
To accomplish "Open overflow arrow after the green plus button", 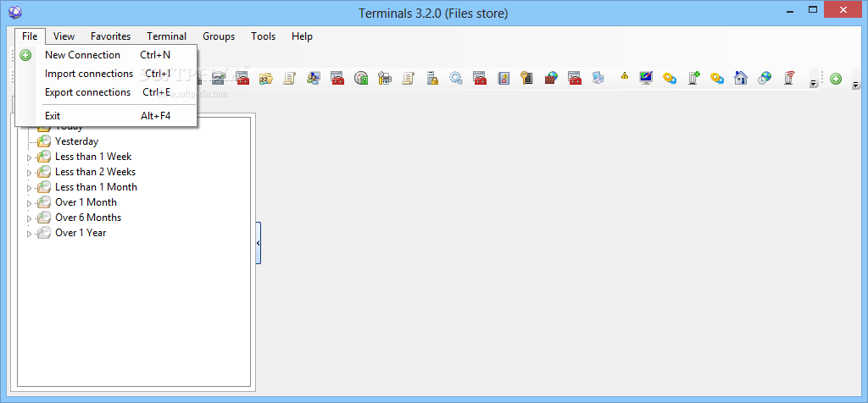I will [856, 86].
